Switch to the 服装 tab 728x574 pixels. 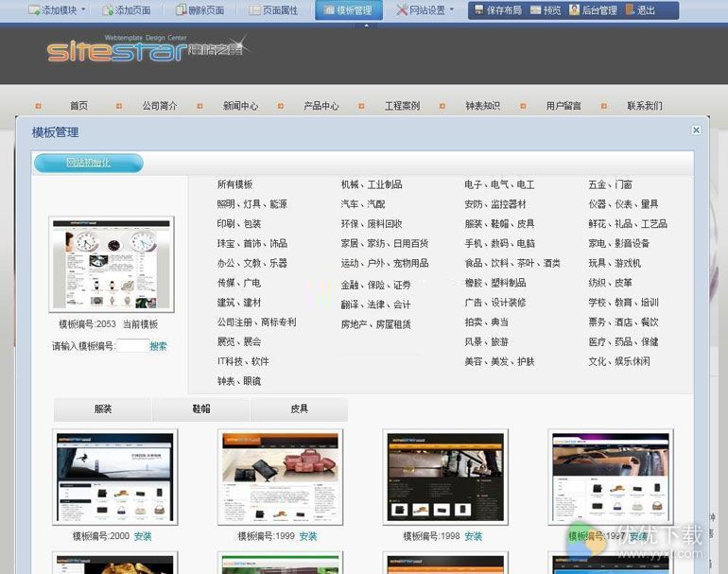click(103, 409)
